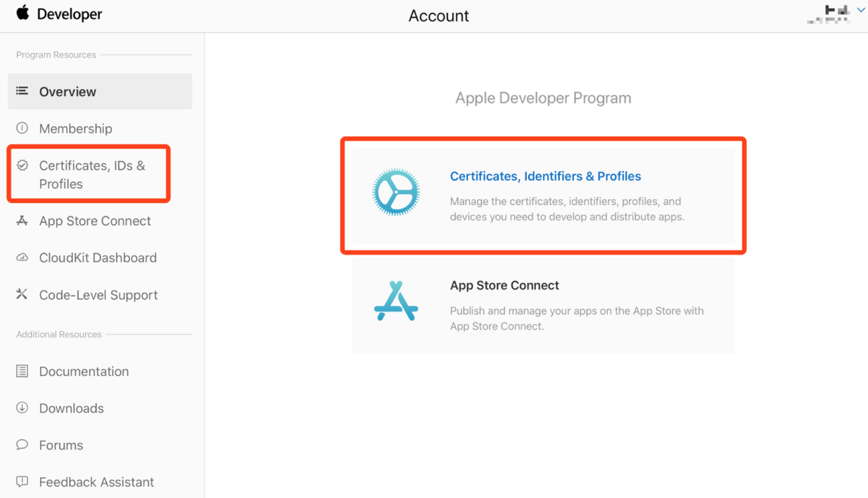Click App Store Connect card title

[504, 285]
